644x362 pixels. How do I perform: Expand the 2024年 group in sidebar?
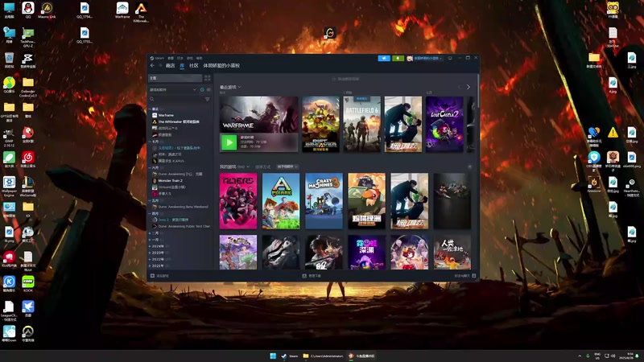coord(158,246)
